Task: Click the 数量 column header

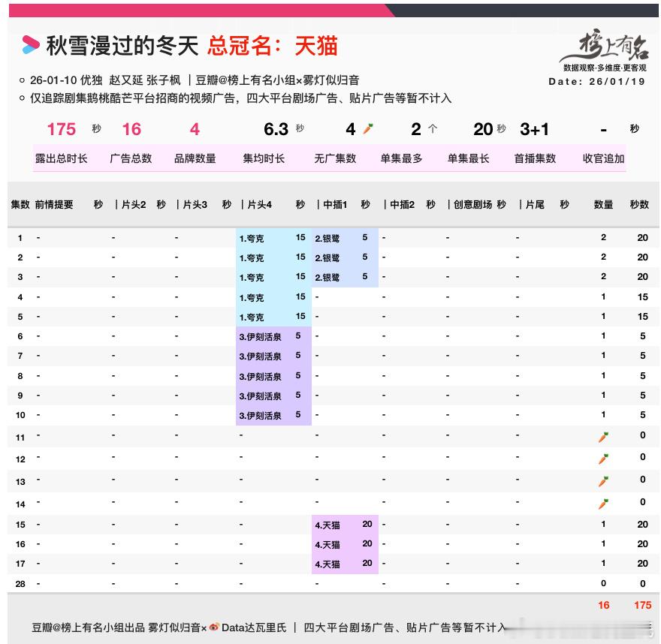Action: coord(603,204)
